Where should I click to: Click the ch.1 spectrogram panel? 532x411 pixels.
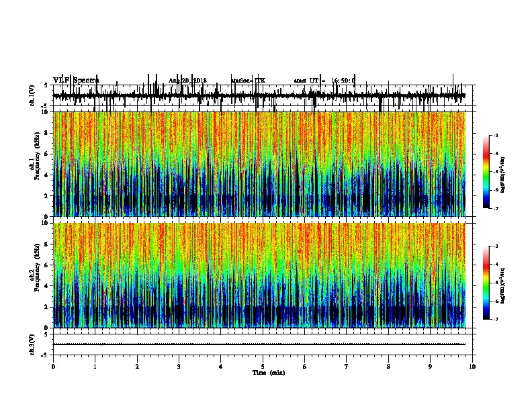click(259, 164)
